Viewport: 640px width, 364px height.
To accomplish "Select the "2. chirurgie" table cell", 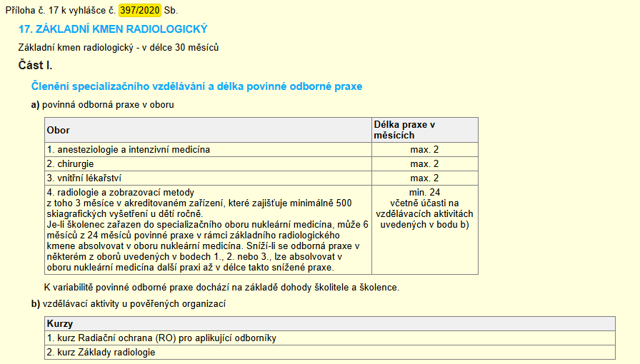I will pos(71,164).
